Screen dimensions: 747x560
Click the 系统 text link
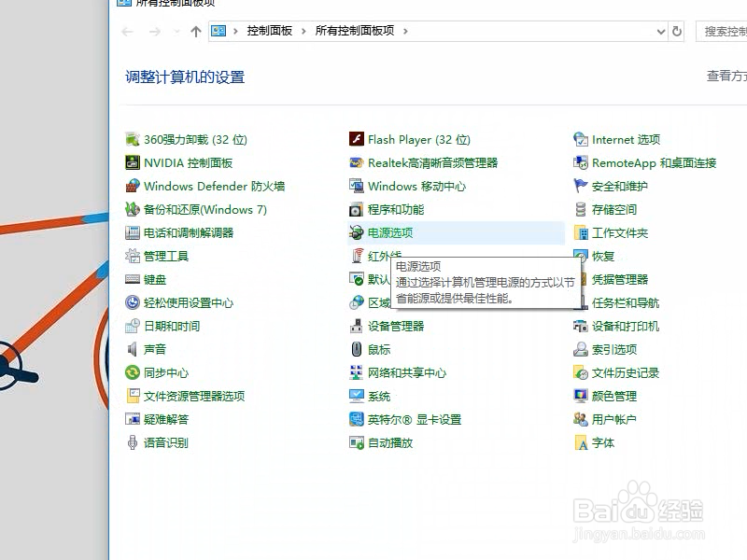pyautogui.click(x=379, y=396)
